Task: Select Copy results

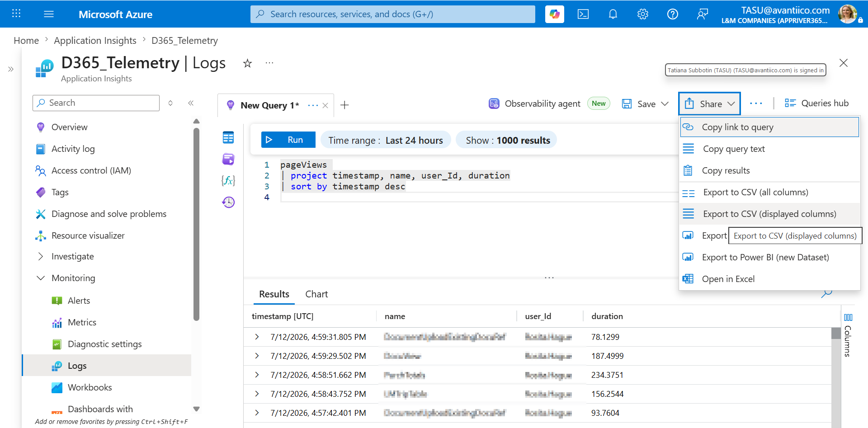Action: [769, 170]
